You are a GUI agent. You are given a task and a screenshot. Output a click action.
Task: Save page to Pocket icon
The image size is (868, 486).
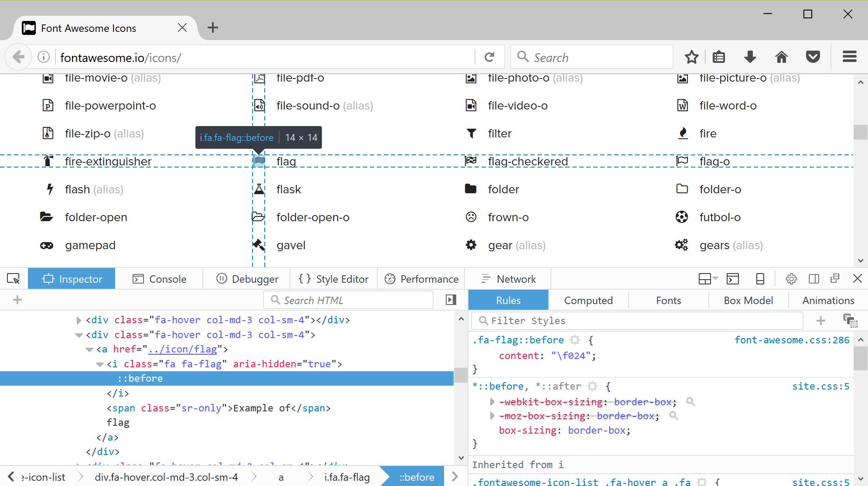(813, 57)
